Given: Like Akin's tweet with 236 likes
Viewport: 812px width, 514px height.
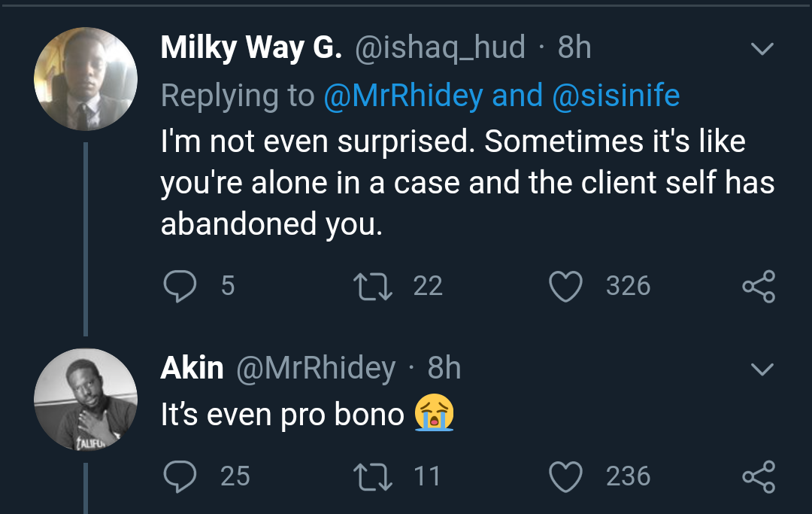Looking at the screenshot, I should coord(566,476).
